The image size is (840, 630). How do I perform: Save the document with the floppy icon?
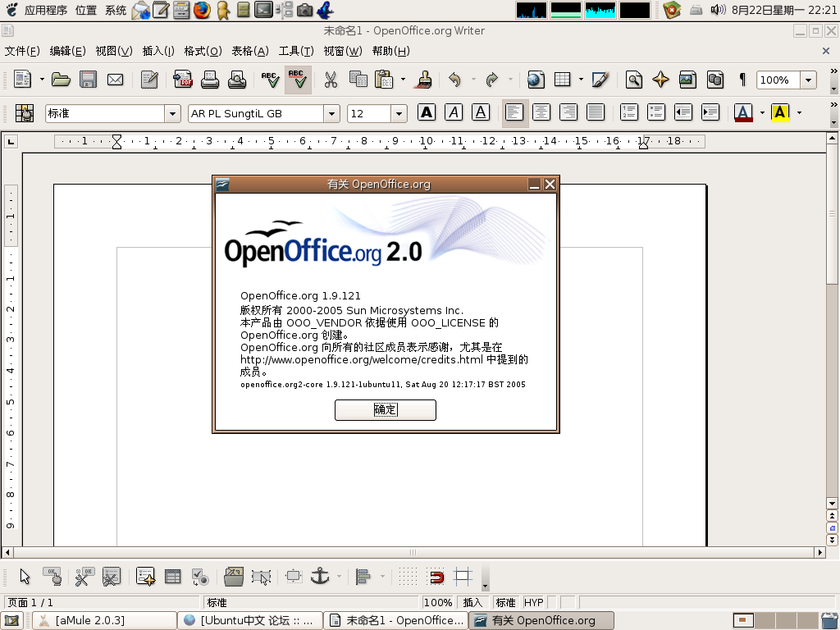click(x=89, y=80)
